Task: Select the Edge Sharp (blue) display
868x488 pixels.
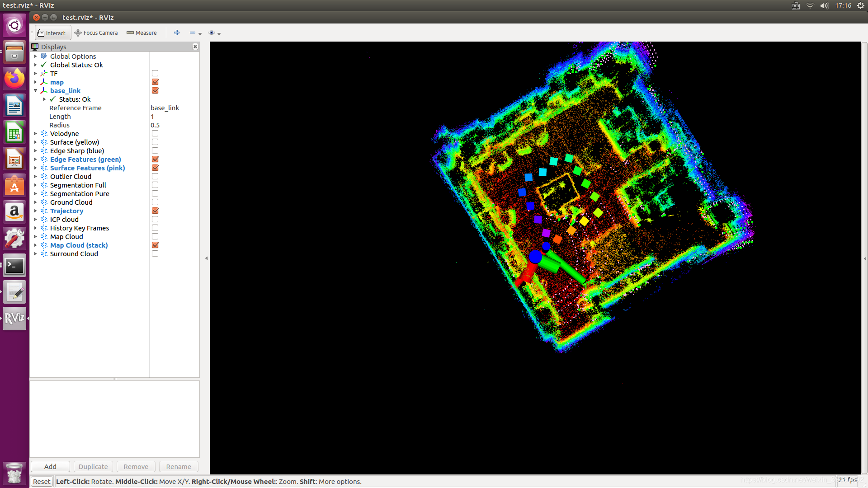Action: pyautogui.click(x=77, y=150)
